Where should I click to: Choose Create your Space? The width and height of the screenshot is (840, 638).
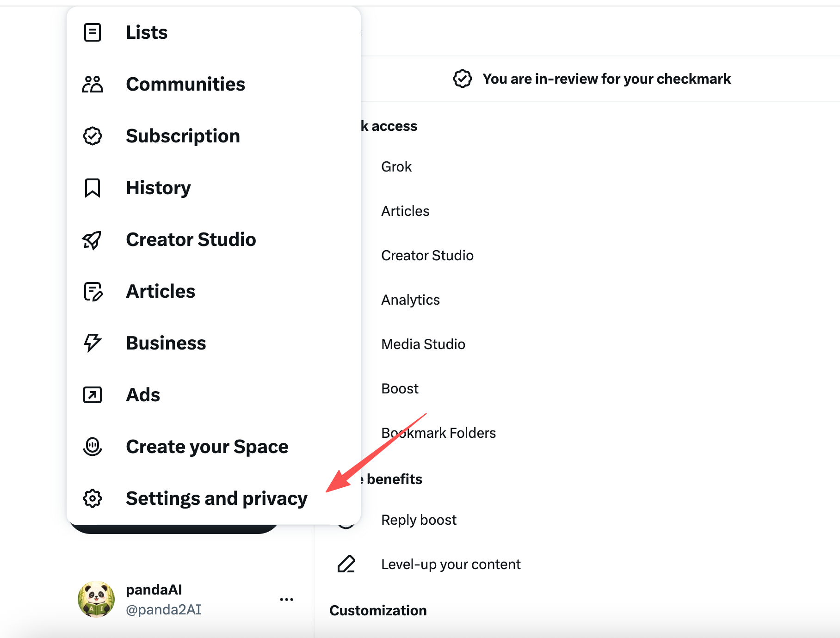pyautogui.click(x=214, y=447)
